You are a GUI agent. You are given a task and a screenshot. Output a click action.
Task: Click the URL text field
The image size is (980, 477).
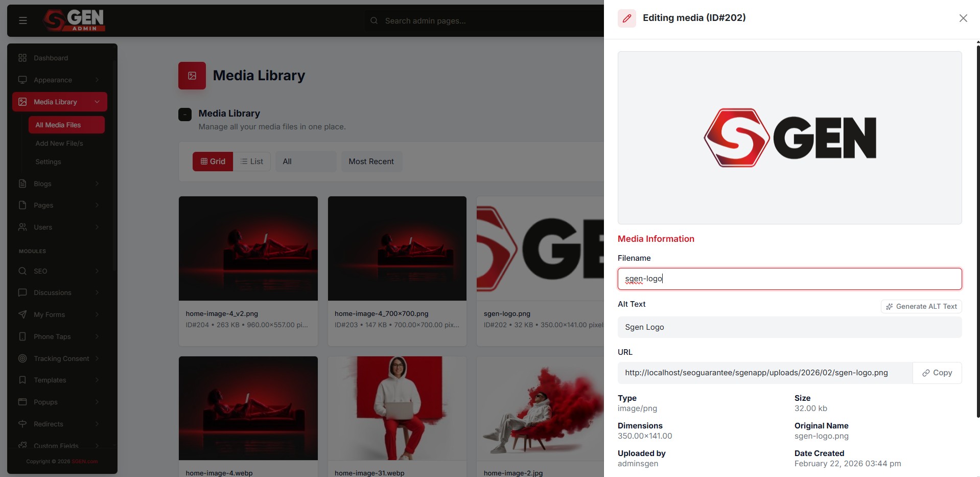click(765, 373)
